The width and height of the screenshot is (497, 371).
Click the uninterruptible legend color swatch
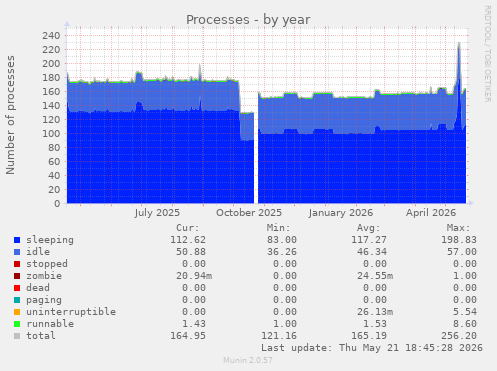tap(17, 312)
